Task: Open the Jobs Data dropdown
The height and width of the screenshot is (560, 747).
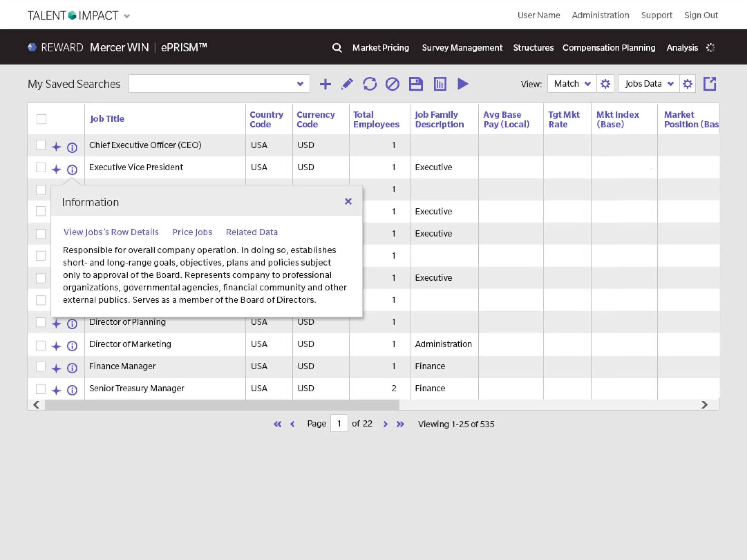Action: [648, 84]
